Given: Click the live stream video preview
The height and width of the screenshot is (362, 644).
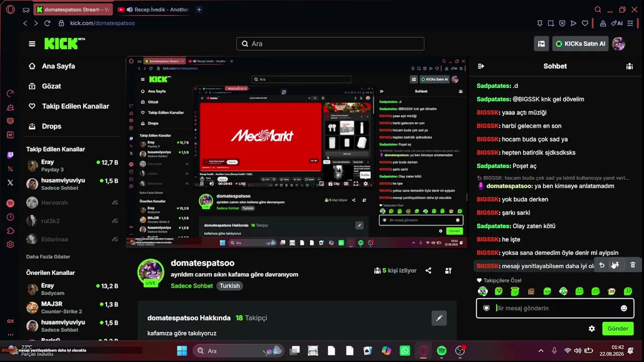Looking at the screenshot, I should 296,152.
